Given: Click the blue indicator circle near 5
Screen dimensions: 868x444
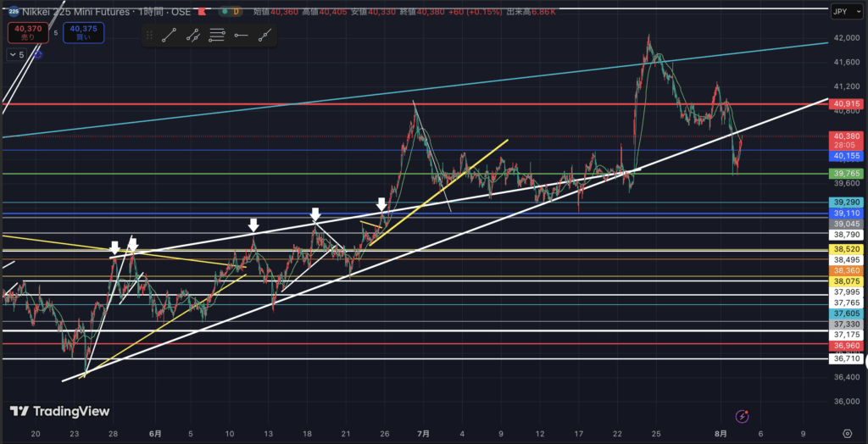Looking at the screenshot, I should point(37,54).
